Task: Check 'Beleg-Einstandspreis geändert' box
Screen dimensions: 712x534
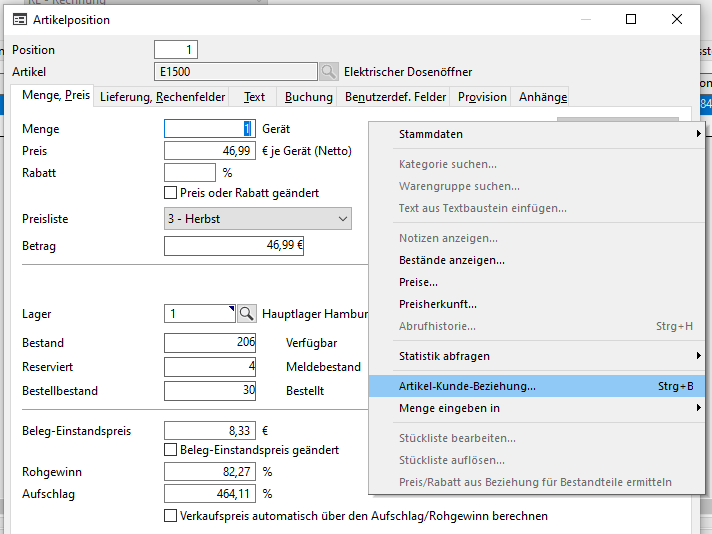Action: coord(170,451)
